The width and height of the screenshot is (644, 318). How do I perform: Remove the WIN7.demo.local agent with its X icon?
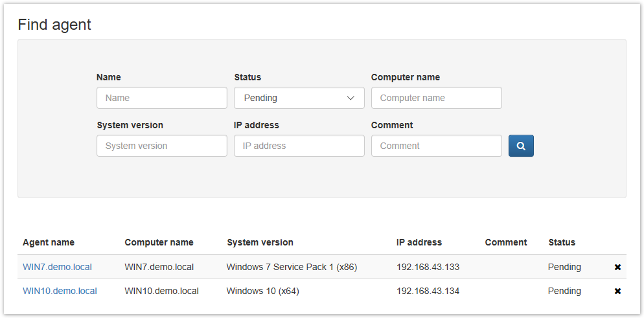pyautogui.click(x=617, y=267)
